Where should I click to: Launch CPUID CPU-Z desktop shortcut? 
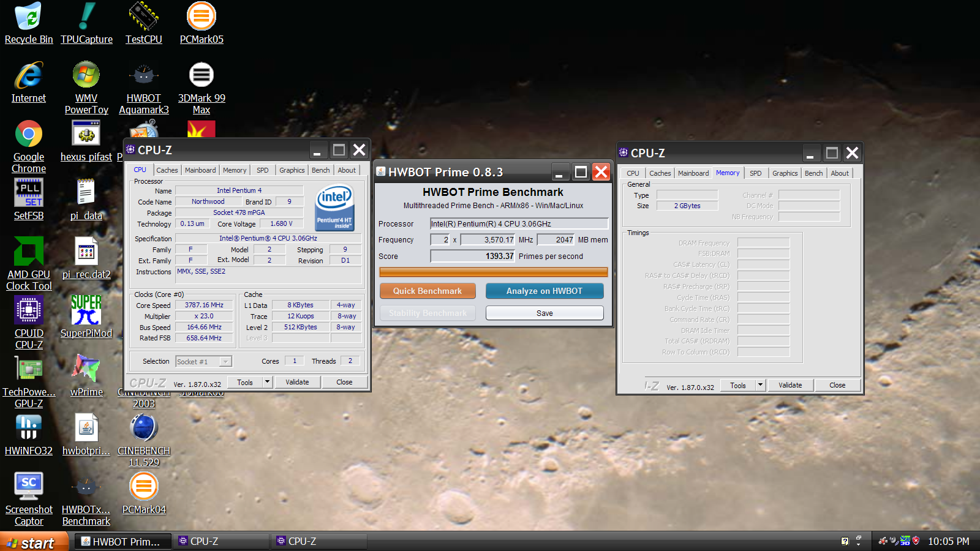[28, 323]
